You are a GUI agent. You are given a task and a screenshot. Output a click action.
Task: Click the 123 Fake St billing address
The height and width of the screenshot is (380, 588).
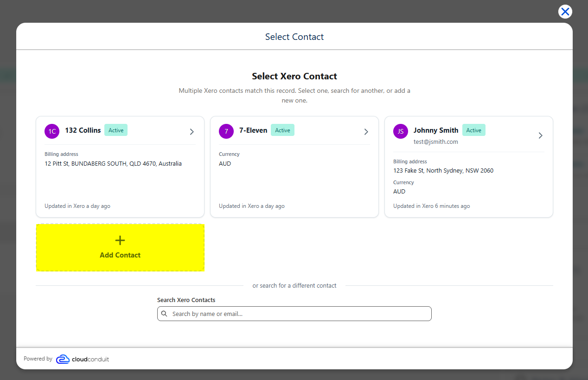pyautogui.click(x=443, y=171)
